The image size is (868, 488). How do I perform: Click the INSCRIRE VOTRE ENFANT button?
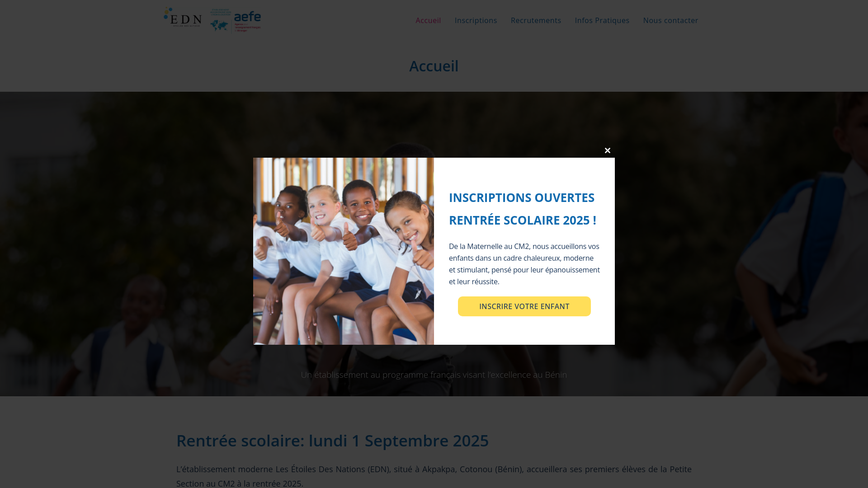[x=524, y=306]
